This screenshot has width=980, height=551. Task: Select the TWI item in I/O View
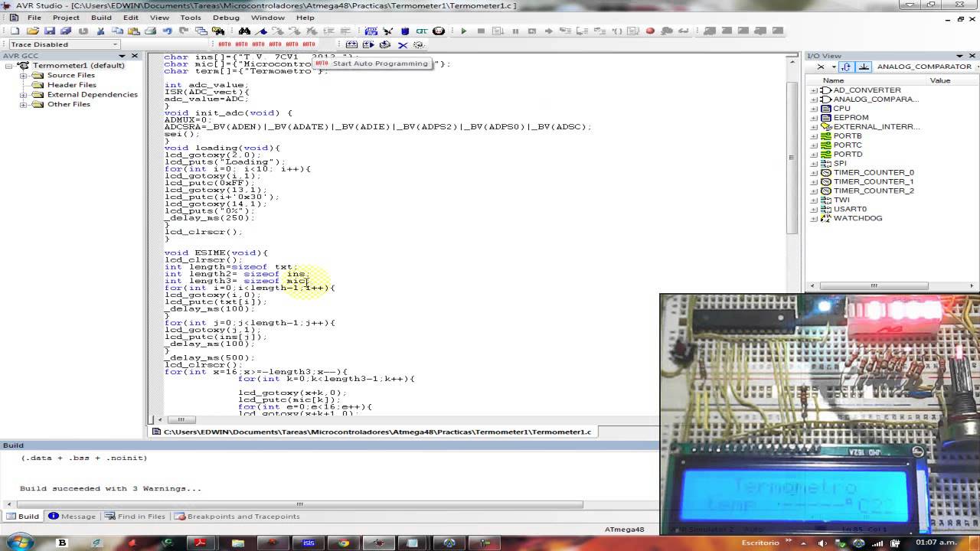841,201
